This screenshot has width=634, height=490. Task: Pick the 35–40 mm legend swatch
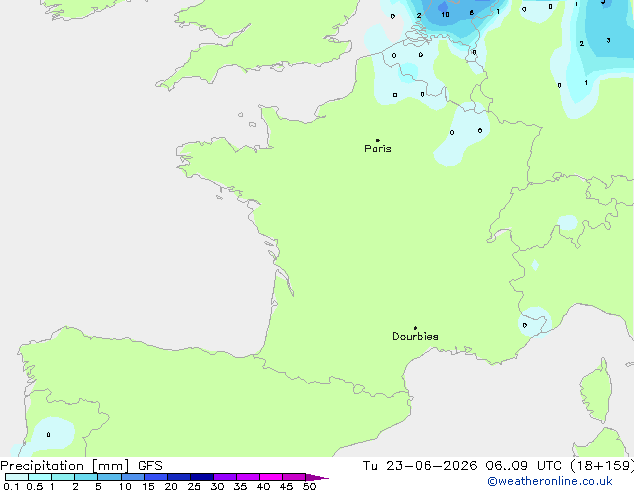248,477
